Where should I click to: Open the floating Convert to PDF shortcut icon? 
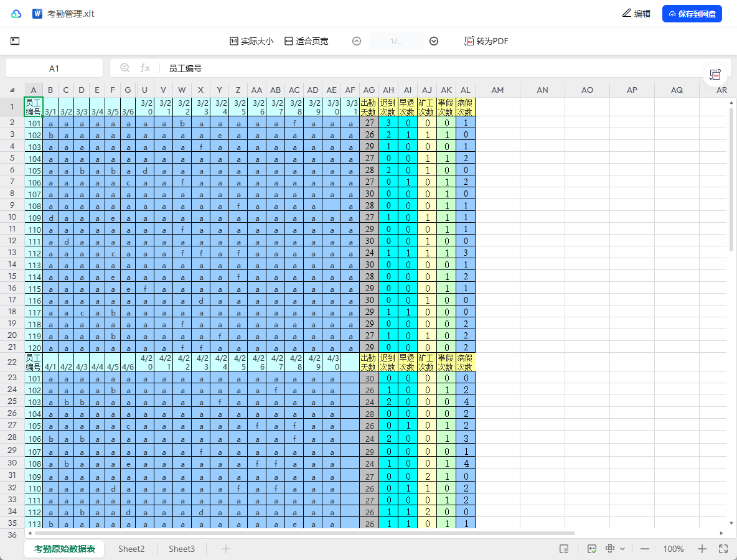(715, 73)
